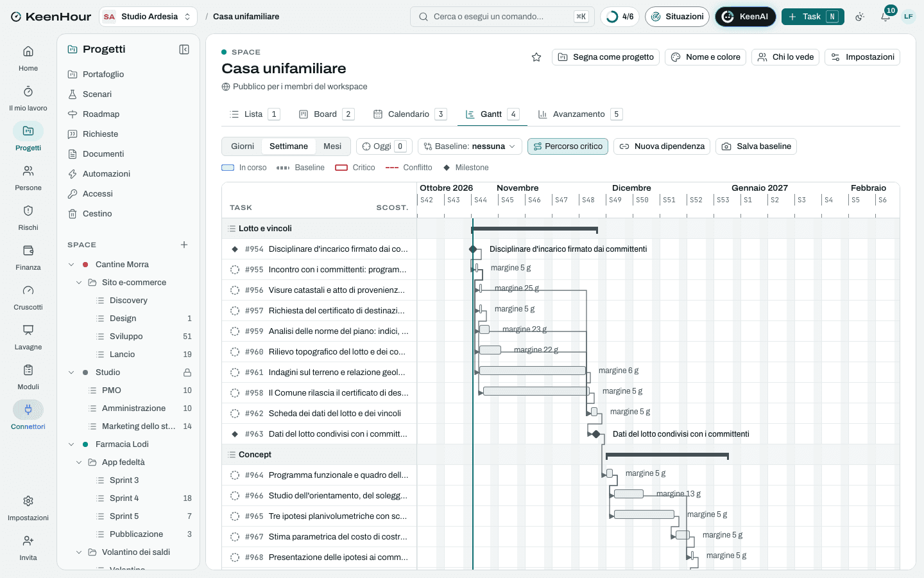Open the Baseline: nessuna dropdown
The image size is (924, 578).
(470, 146)
